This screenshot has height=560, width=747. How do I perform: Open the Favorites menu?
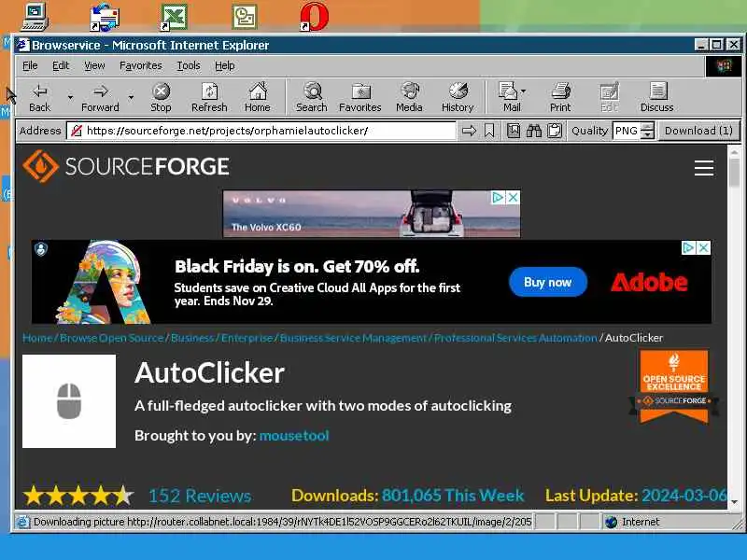click(x=141, y=65)
